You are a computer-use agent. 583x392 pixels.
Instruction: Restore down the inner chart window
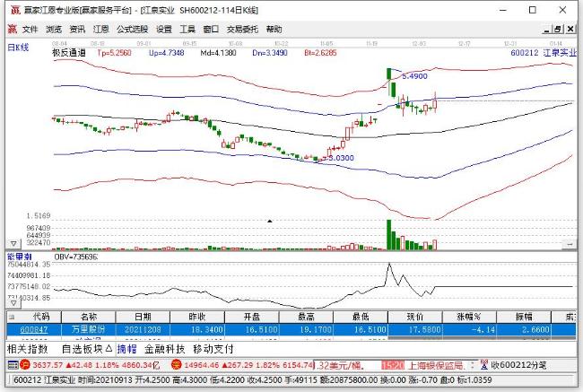[558, 29]
